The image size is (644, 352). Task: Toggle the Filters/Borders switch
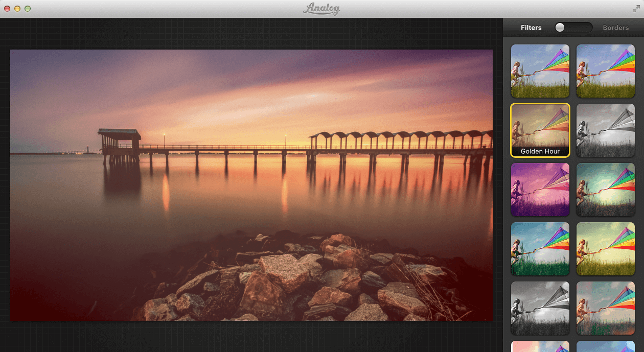tap(573, 28)
